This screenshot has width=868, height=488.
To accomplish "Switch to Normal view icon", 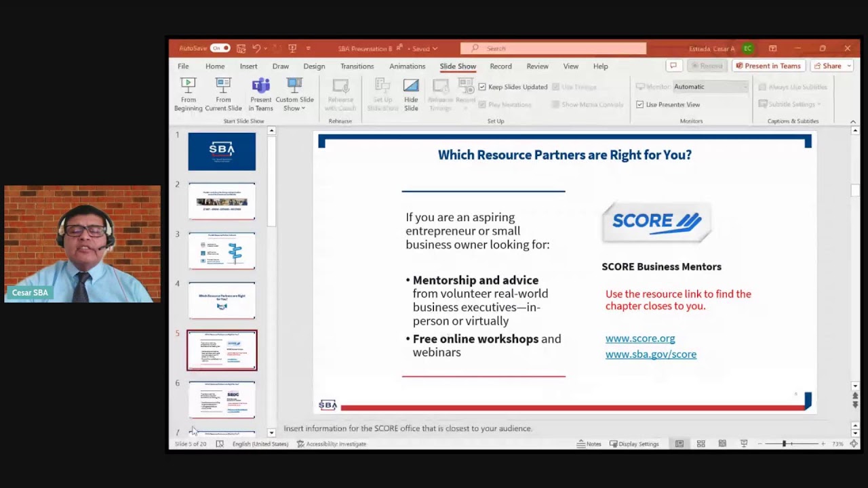I will tap(679, 444).
